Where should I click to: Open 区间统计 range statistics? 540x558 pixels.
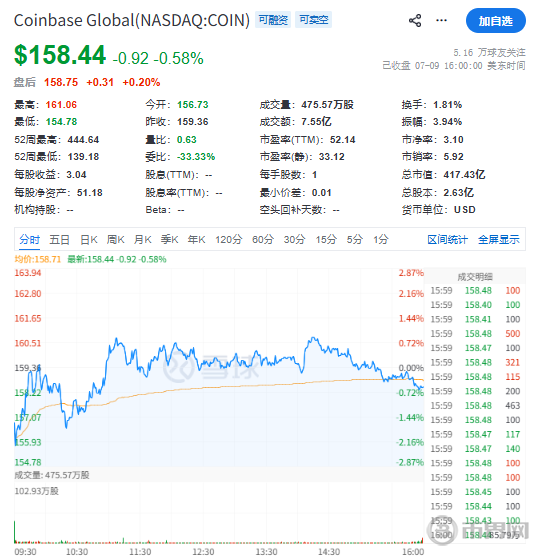pos(447,239)
